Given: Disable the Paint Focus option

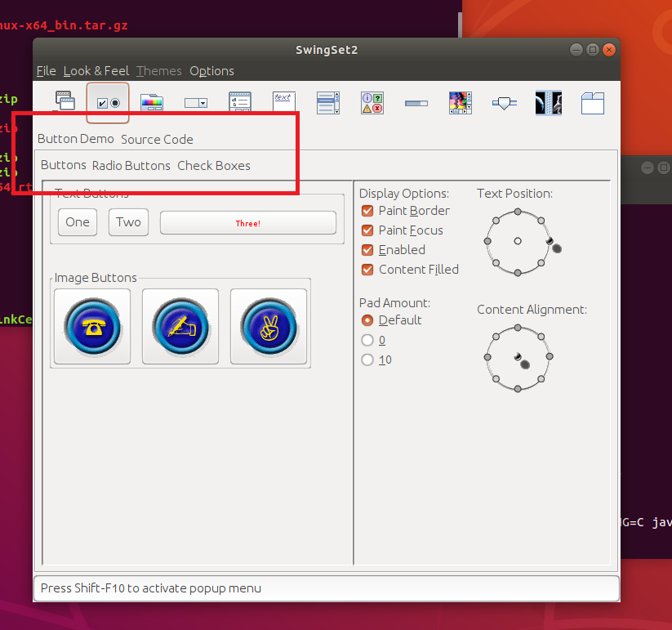Looking at the screenshot, I should pos(367,230).
